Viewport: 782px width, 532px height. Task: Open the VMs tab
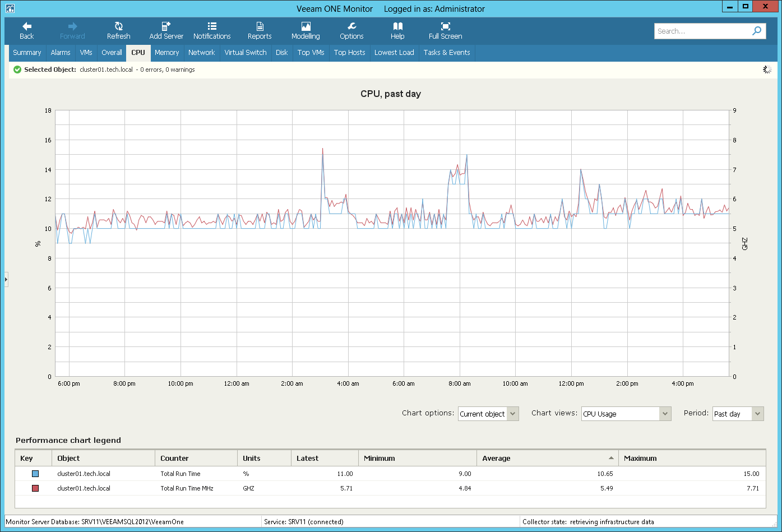tap(86, 53)
